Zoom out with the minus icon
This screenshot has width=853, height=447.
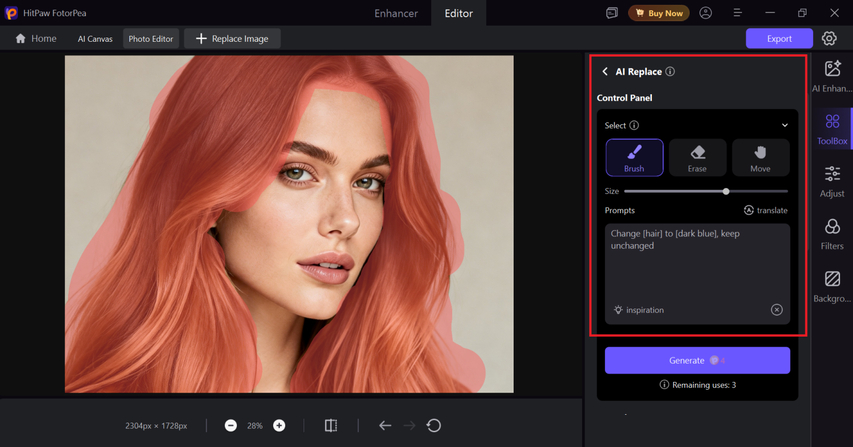pyautogui.click(x=231, y=425)
